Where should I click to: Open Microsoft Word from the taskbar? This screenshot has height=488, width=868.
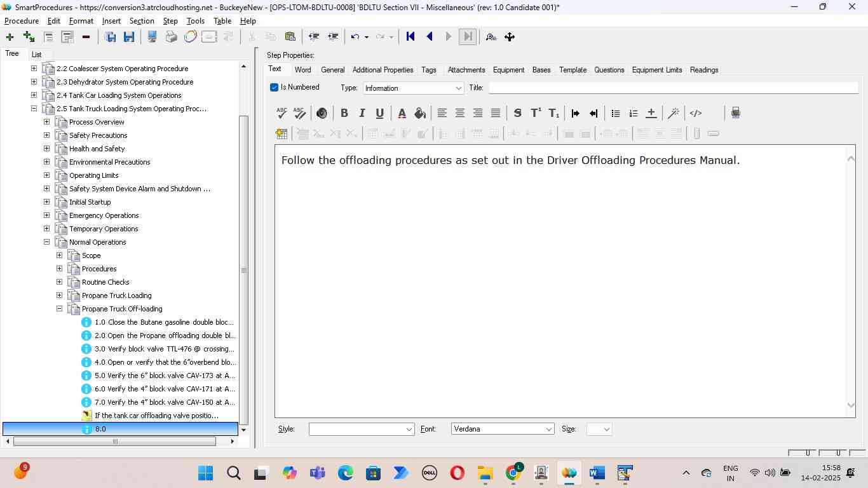coord(597,473)
